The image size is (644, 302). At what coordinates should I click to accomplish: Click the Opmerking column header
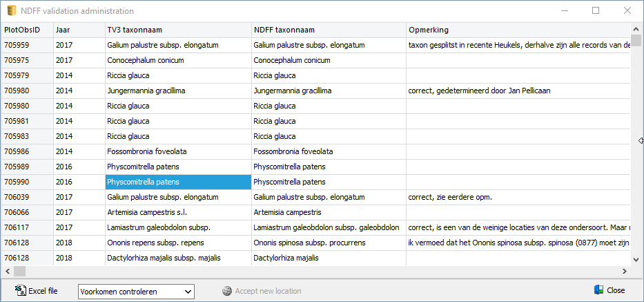[429, 30]
